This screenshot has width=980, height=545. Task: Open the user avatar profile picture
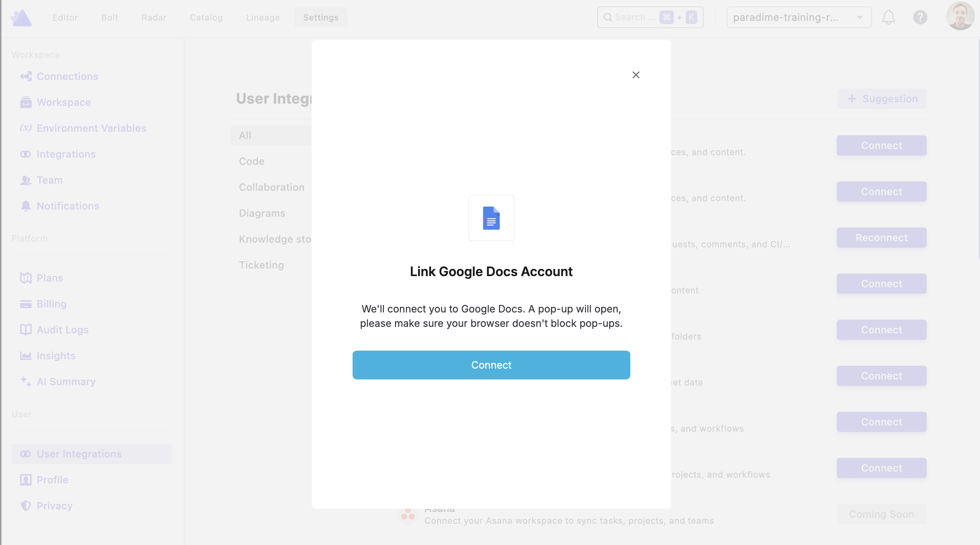tap(959, 16)
